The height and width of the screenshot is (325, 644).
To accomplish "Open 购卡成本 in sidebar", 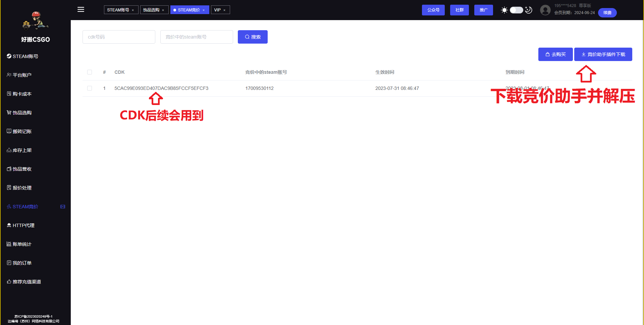I will coord(35,94).
